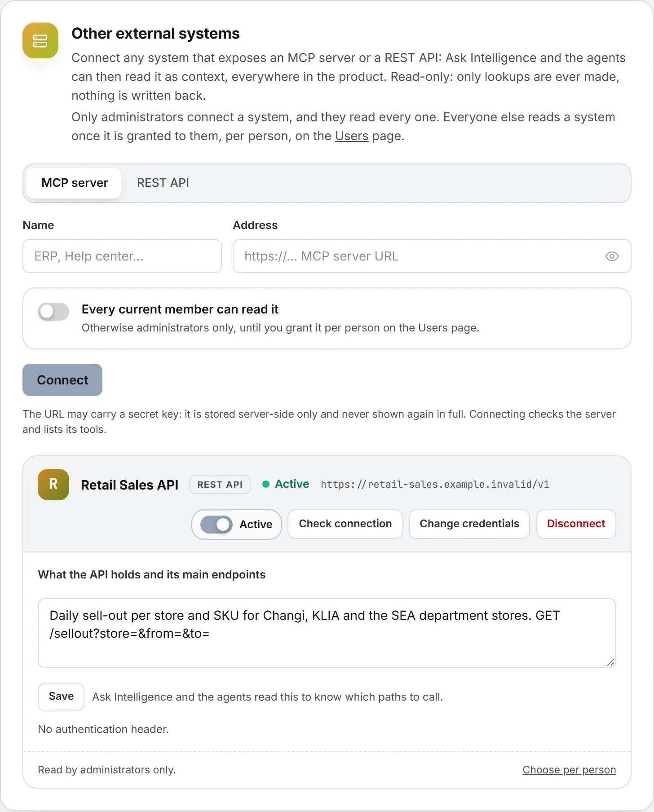Focus the MCP server URL address field
This screenshot has height=812, width=654.
pos(432,256)
